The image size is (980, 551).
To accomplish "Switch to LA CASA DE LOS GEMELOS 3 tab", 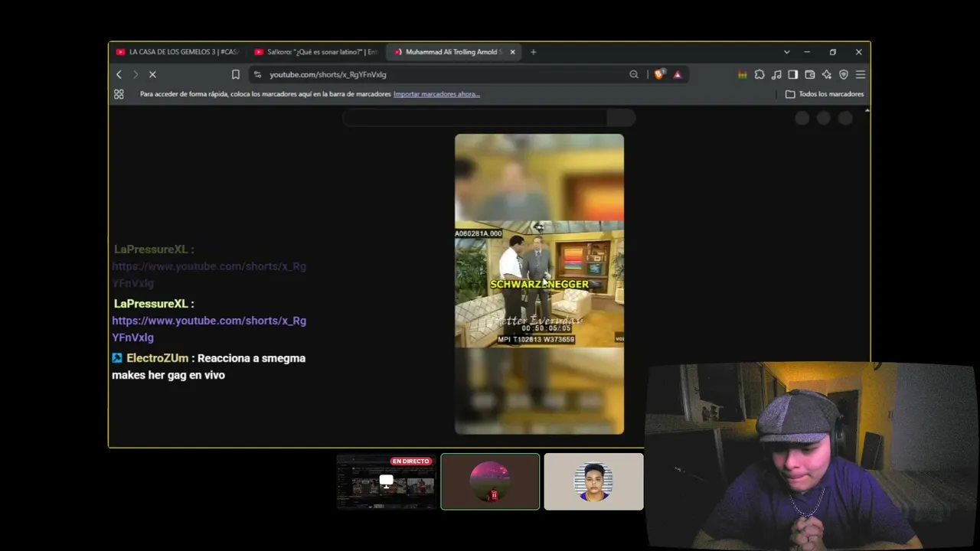I will (x=178, y=52).
